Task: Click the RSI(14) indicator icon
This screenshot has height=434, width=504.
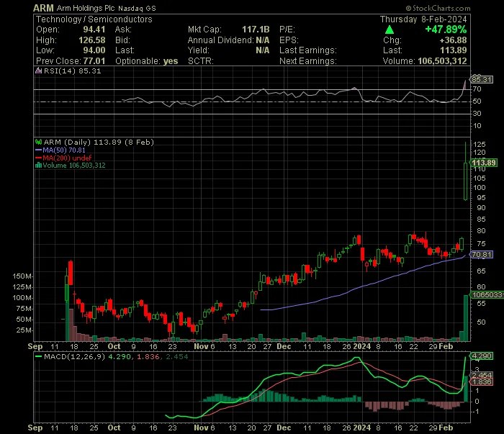Action: click(39, 71)
